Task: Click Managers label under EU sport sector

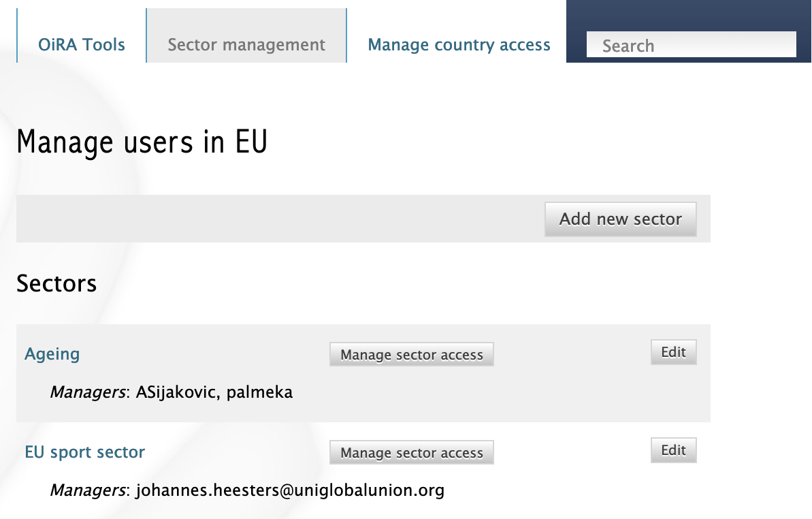Action: tap(87, 490)
